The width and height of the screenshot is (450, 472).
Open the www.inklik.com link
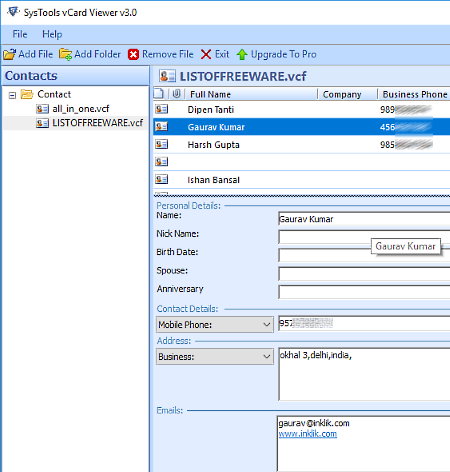(x=308, y=434)
